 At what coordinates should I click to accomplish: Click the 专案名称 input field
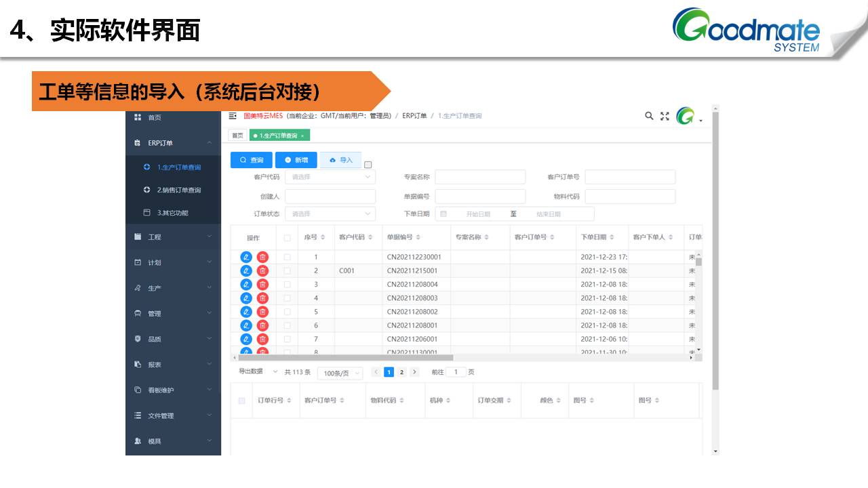(x=480, y=177)
